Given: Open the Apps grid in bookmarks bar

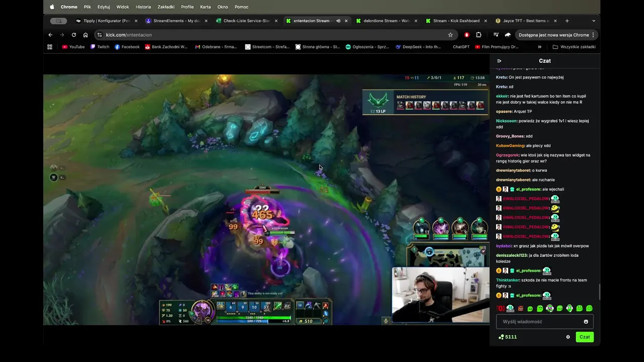Looking at the screenshot, I should pyautogui.click(x=50, y=47).
